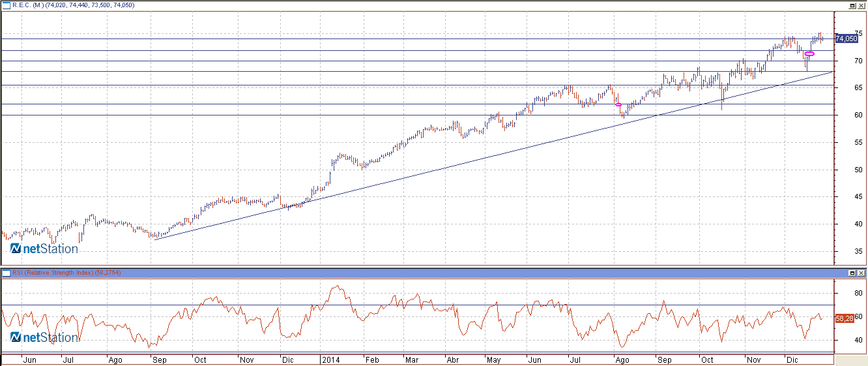This screenshot has width=868, height=366.
Task: Select the horizontal line at 65.5
Action: [x=417, y=85]
